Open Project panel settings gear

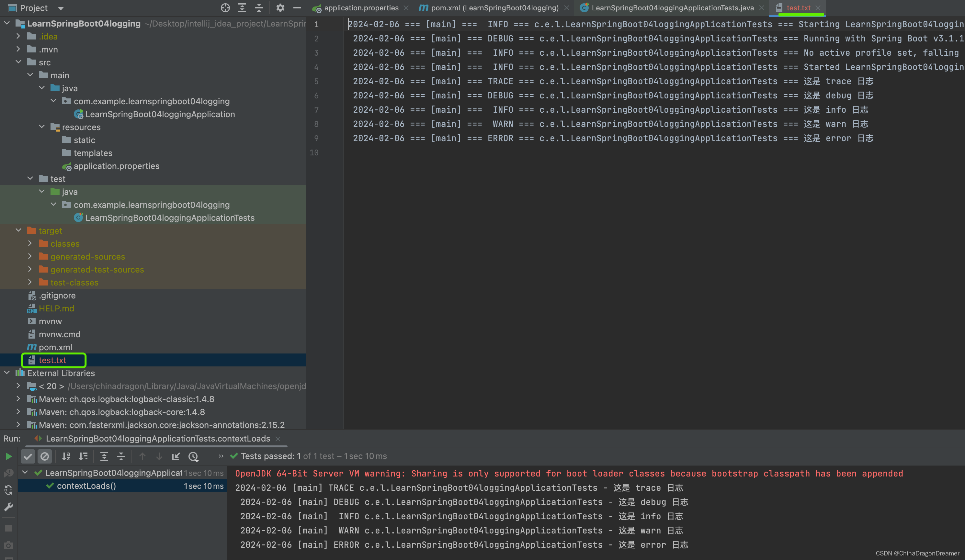(280, 8)
